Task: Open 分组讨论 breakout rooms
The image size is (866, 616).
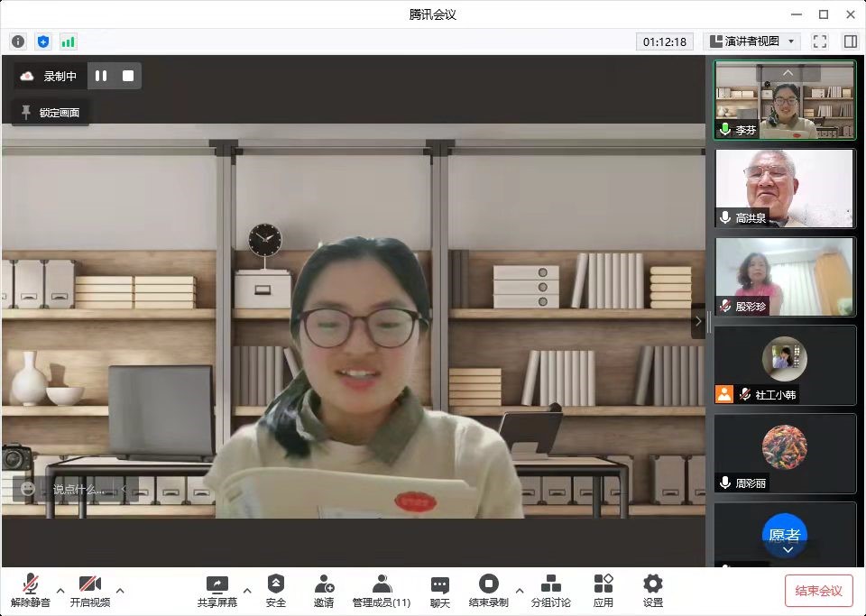Action: click(x=550, y=591)
